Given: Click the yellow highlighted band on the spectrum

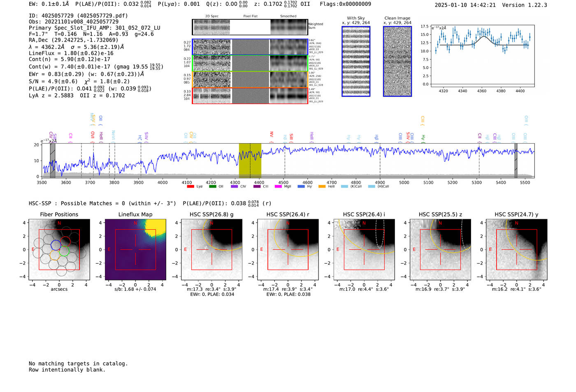Looking at the screenshot, I should coord(250,160).
